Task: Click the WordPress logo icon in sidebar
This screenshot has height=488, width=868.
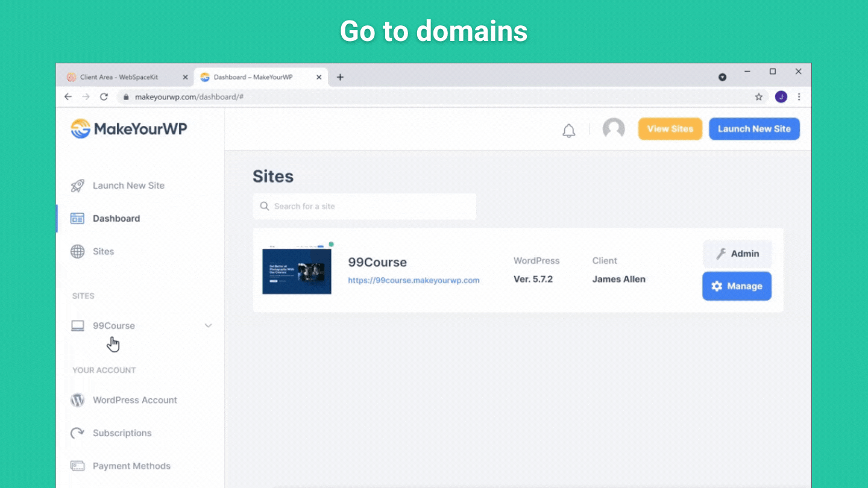Action: (x=78, y=400)
